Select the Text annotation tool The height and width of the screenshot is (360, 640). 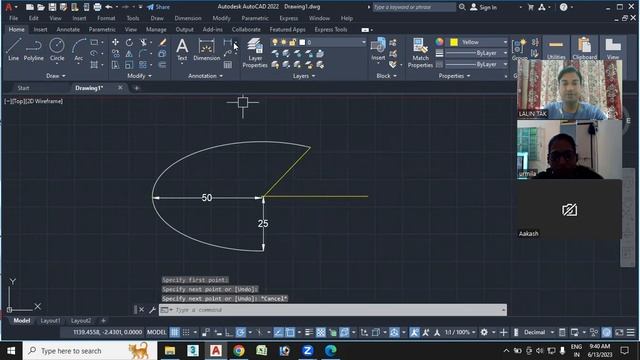182,49
